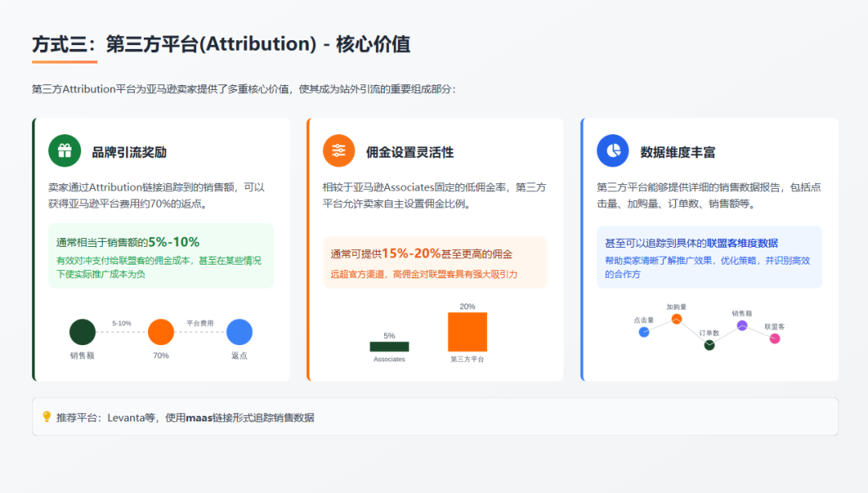Click the dark green 订单数 data point
The height and width of the screenshot is (493, 868).
[709, 345]
